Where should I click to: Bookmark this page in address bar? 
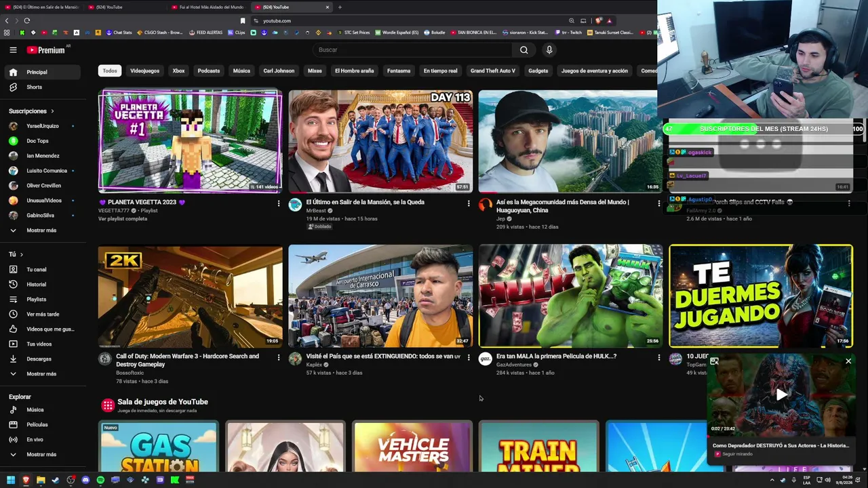pos(243,21)
